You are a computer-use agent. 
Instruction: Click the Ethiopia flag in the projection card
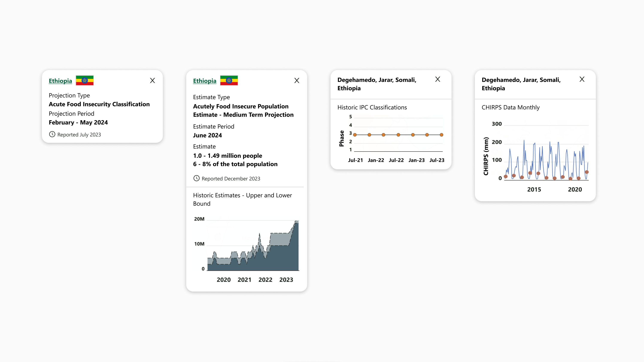85,80
